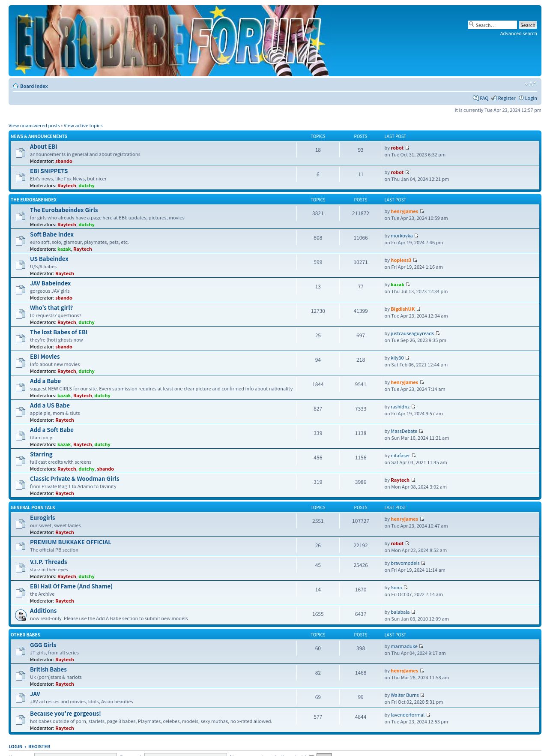Open the Starring forum
Image resolution: width=550 pixels, height=756 pixels.
pyautogui.click(x=41, y=454)
